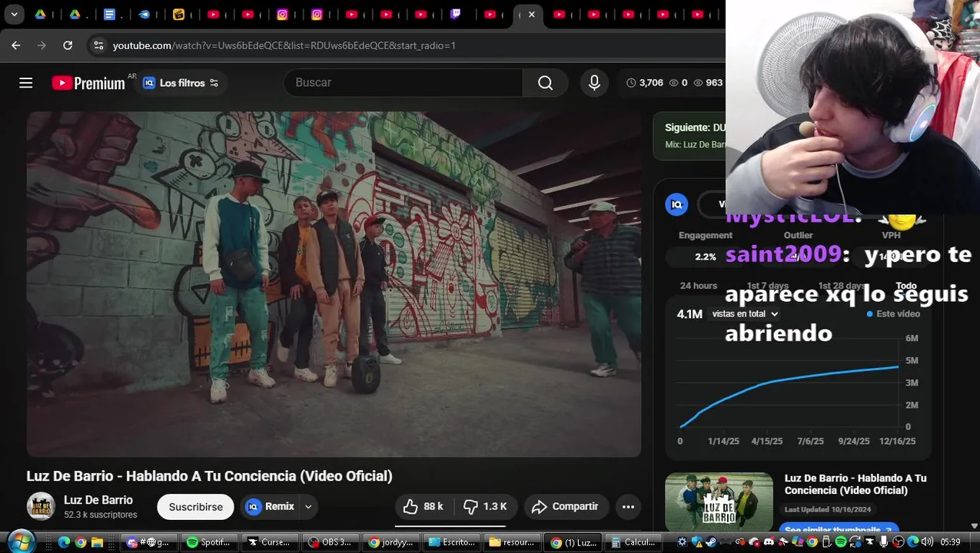Viewport: 980px width, 553px height.
Task: Click the vidIQ Remix button
Action: tap(271, 507)
